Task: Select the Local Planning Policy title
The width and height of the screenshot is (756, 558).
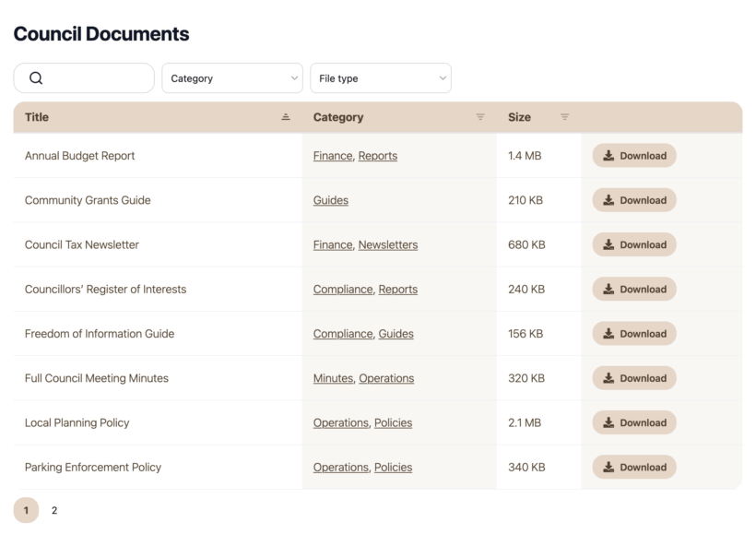Action: point(77,423)
